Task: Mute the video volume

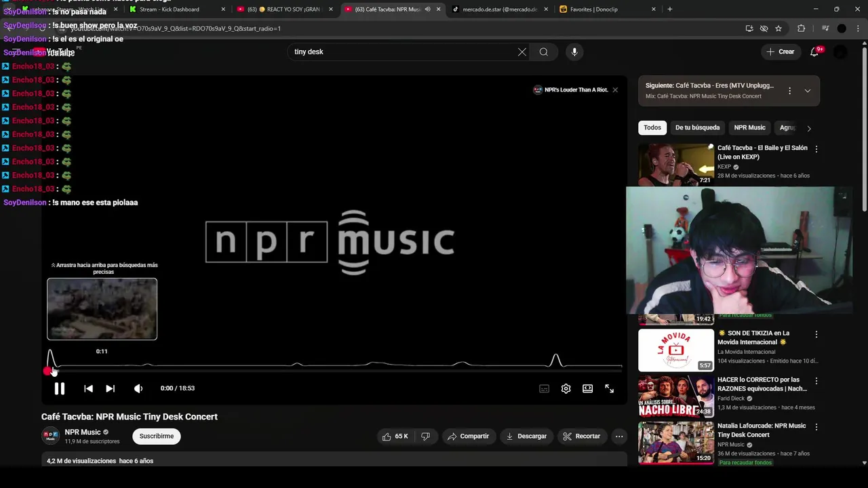Action: pos(138,388)
